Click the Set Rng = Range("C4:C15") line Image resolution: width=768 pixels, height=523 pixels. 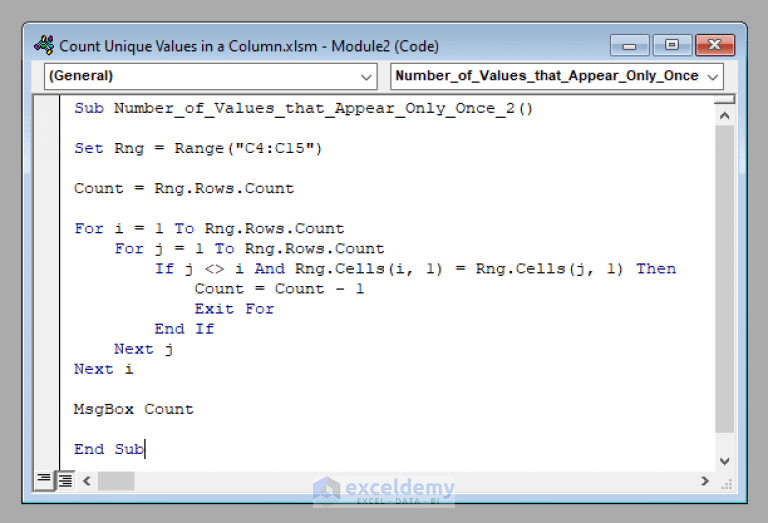198,148
